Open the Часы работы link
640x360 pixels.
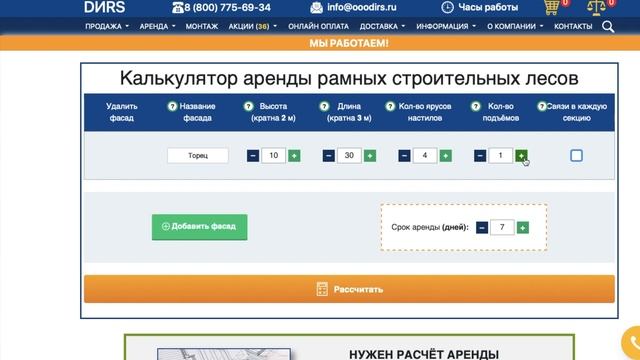(488, 7)
